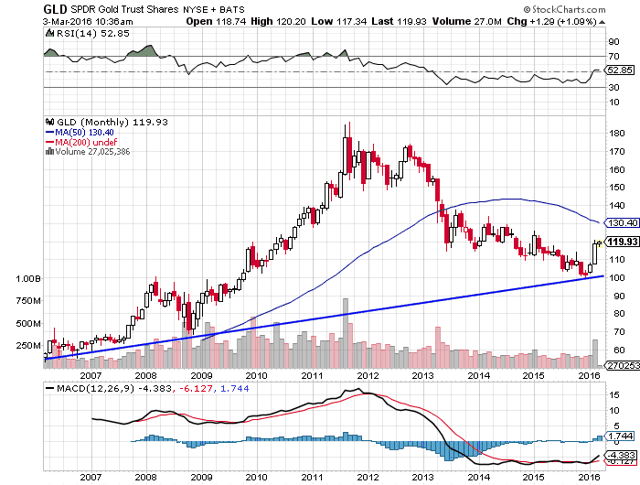Click the 750M volume axis label
The width and height of the screenshot is (640, 485).
tap(28, 301)
